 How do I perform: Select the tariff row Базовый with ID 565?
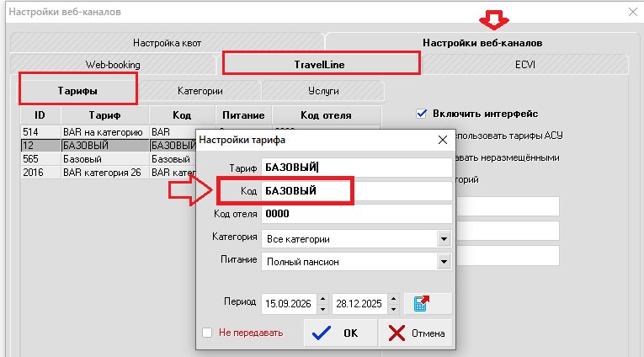point(109,159)
